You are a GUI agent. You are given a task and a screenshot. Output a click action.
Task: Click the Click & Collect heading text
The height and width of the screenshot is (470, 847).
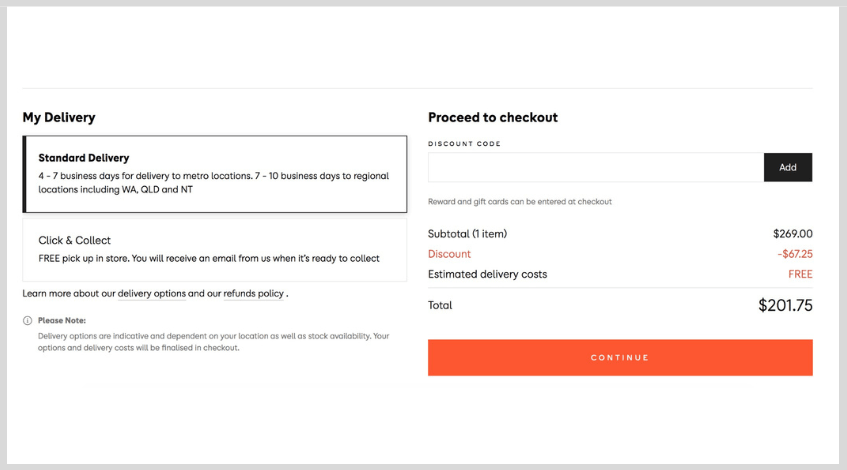(x=75, y=240)
